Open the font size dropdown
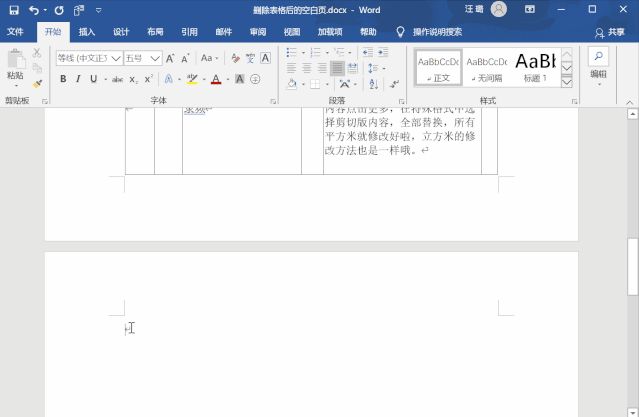Image resolution: width=639 pixels, height=417 pixels. point(155,58)
